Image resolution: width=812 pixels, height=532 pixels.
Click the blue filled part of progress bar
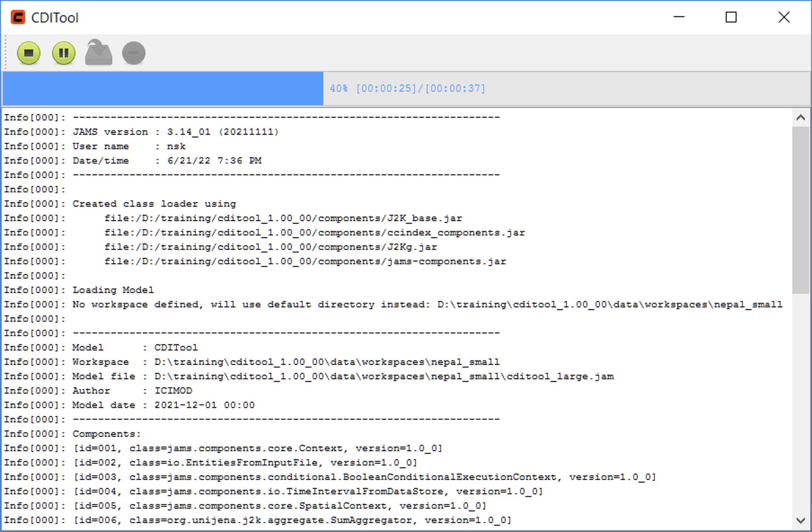click(163, 88)
